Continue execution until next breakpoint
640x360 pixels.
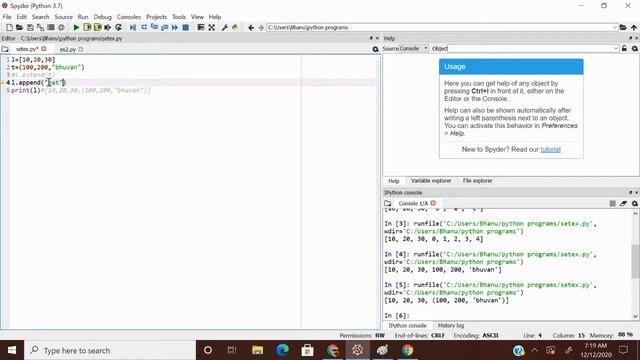tap(175, 27)
